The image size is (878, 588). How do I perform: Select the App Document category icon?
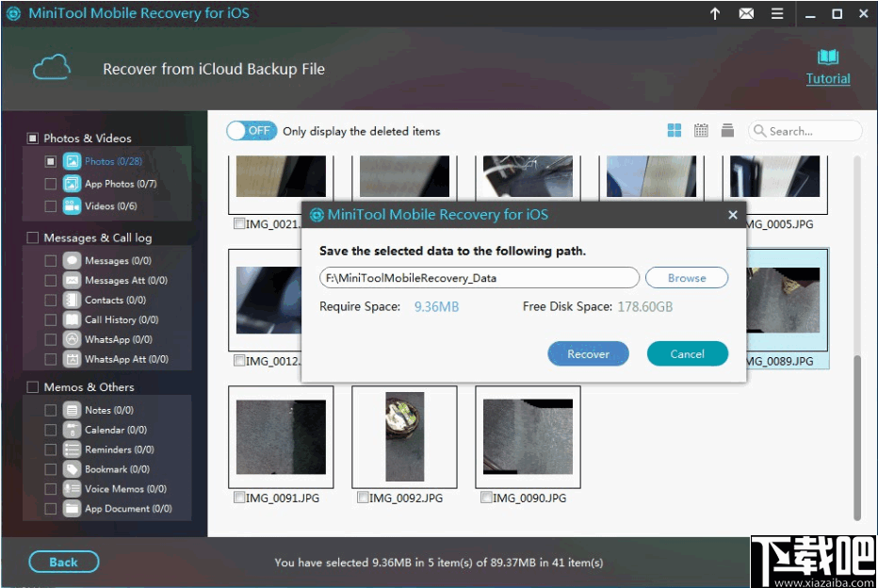coord(72,509)
